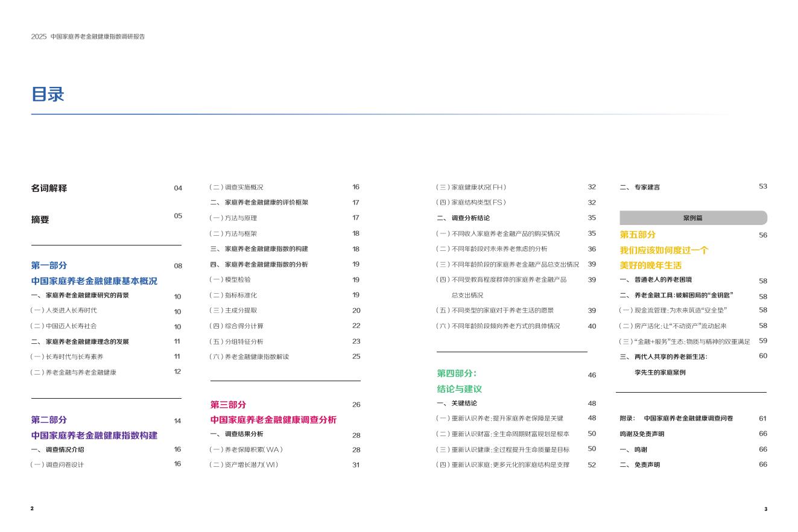Select 养老金融与养老金融健康 entry

pyautogui.click(x=73, y=373)
